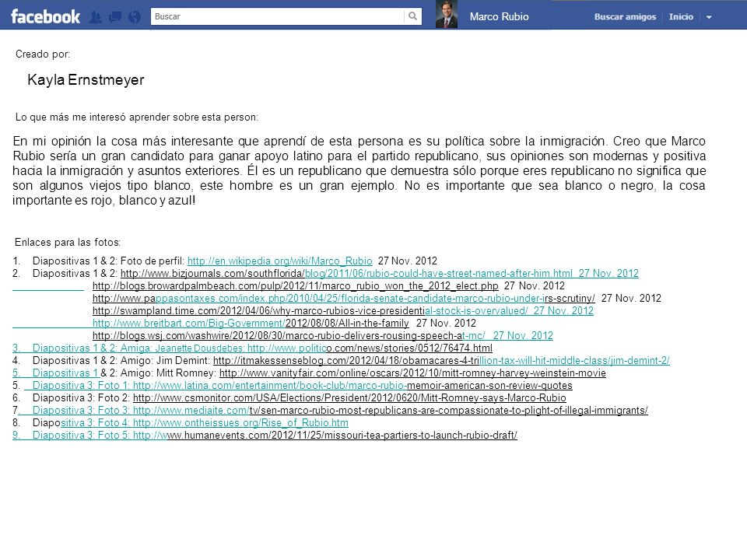Open messages icon in header
The image size is (747, 560).
tap(115, 18)
